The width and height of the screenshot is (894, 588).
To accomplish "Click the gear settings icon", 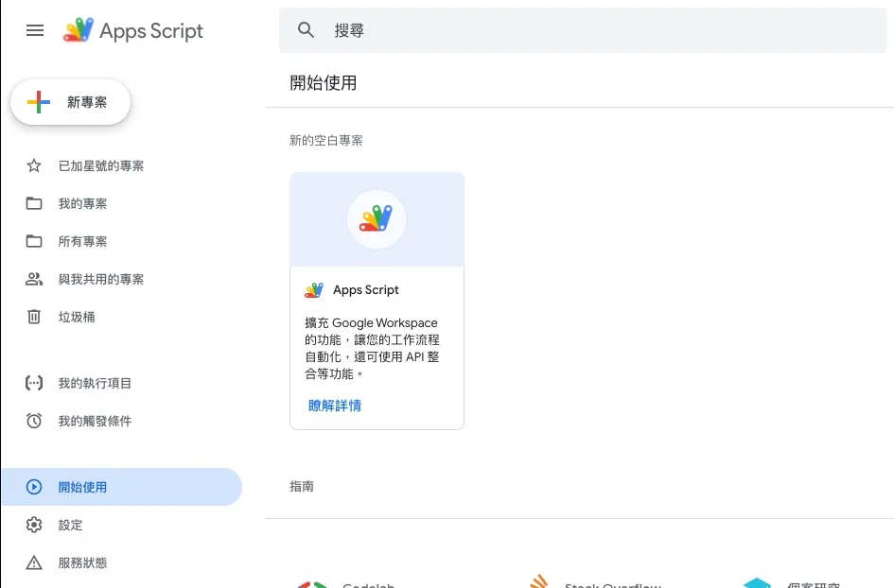I will click(x=34, y=525).
